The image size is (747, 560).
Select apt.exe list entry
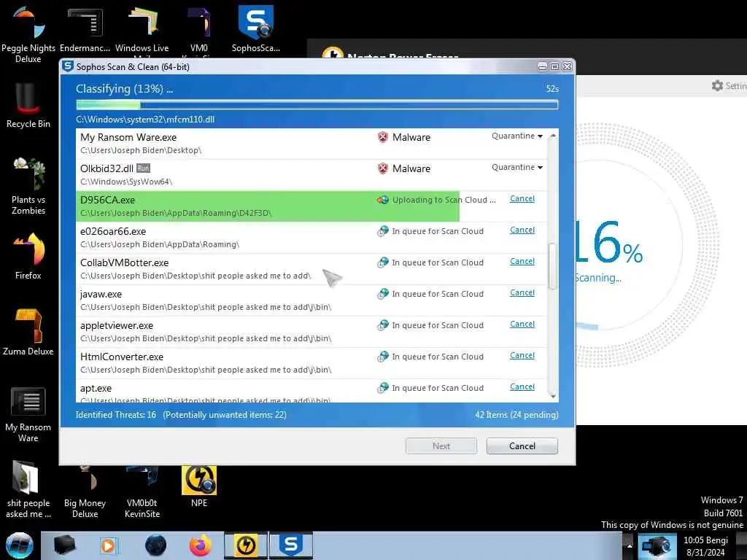(x=311, y=391)
